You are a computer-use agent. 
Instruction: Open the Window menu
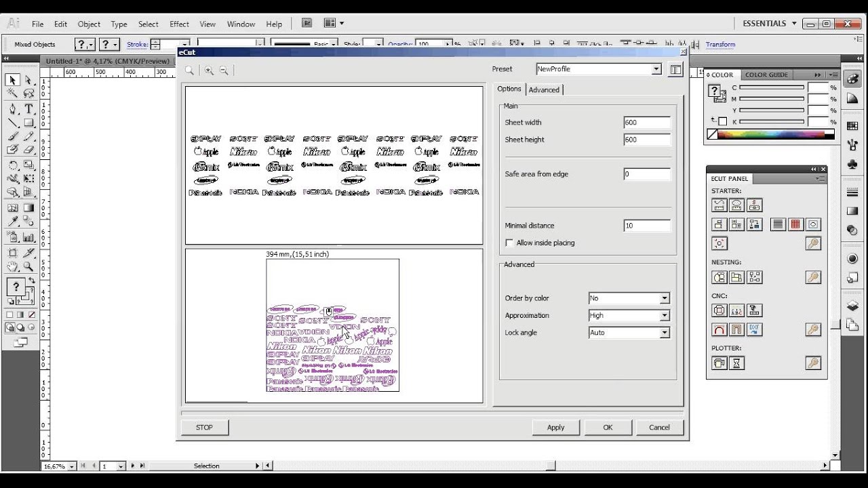click(x=241, y=24)
